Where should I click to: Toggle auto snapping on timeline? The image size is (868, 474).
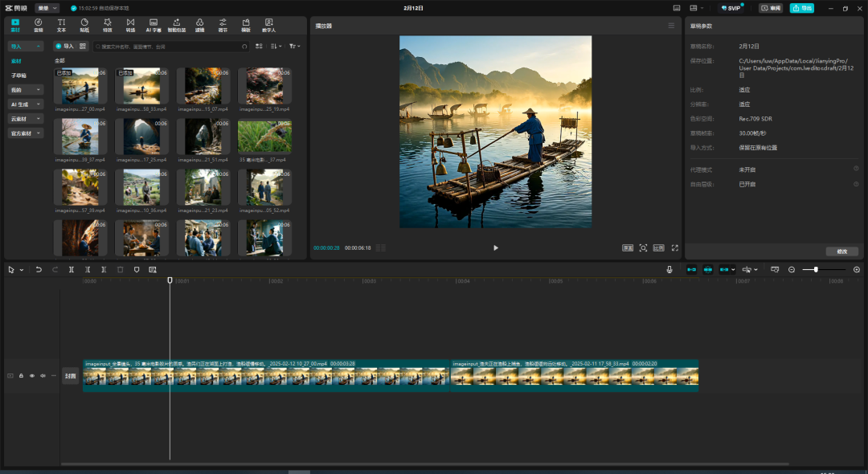[x=708, y=269]
